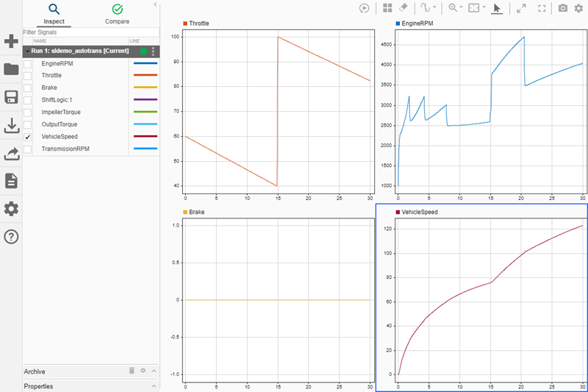This screenshot has width=588, height=392.
Task: Expand the Archive section chevron
Action: [154, 371]
